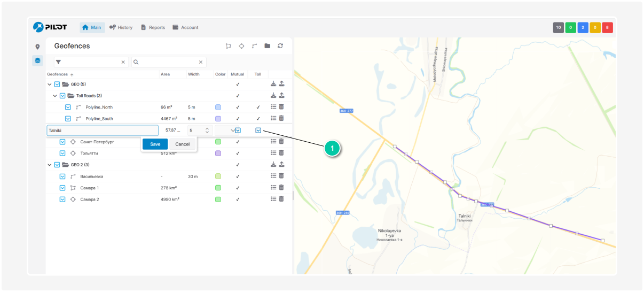Screen dimensions: 644x292
Task: Toggle Polyline_South visibility checkbox
Action: (x=68, y=119)
